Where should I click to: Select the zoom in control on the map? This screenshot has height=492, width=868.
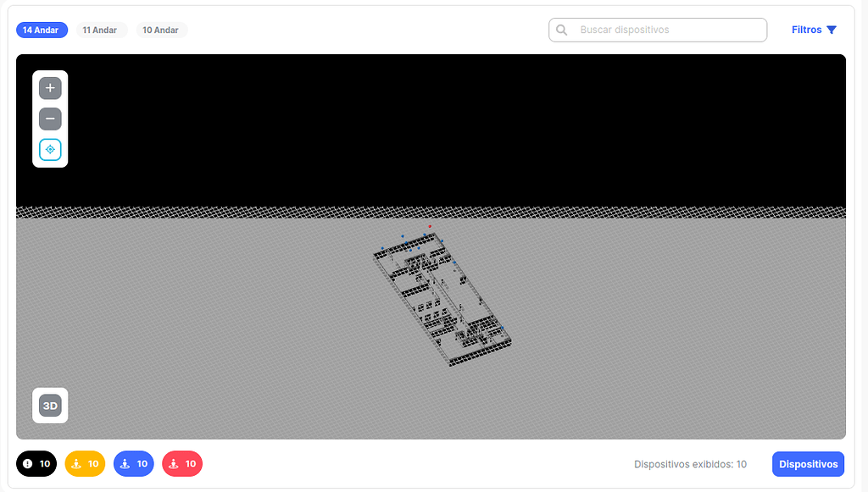pyautogui.click(x=50, y=87)
